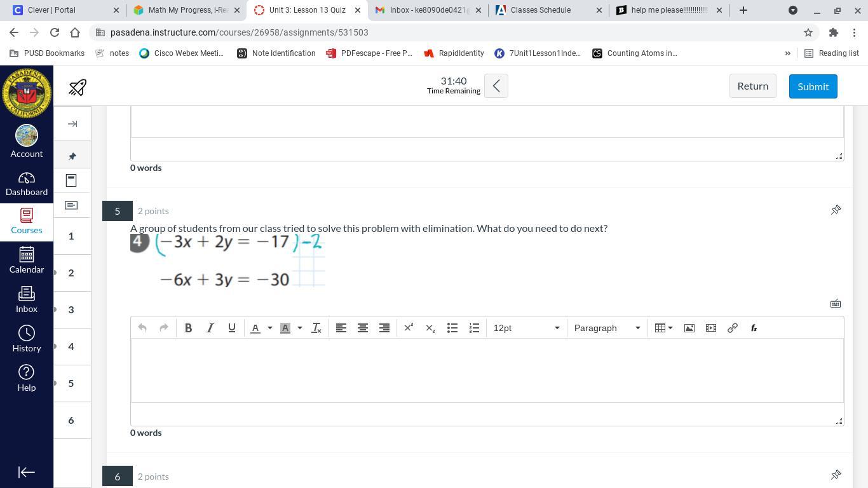Open the math equation editor

tap(754, 328)
